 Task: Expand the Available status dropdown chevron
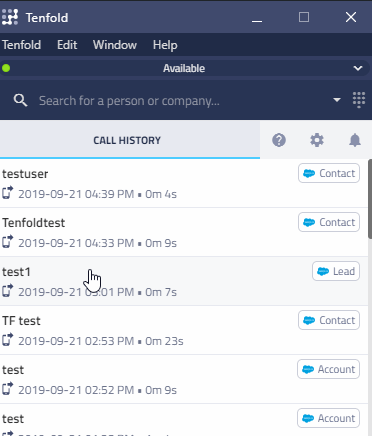358,68
